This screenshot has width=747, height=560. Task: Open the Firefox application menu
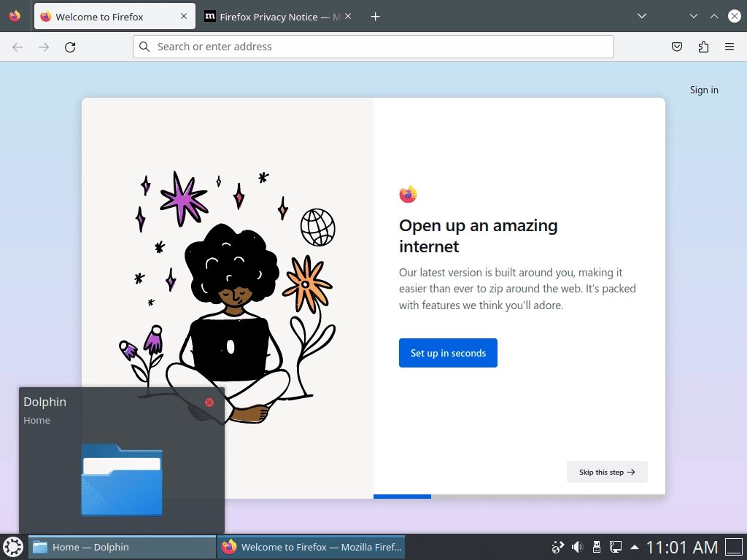(729, 47)
